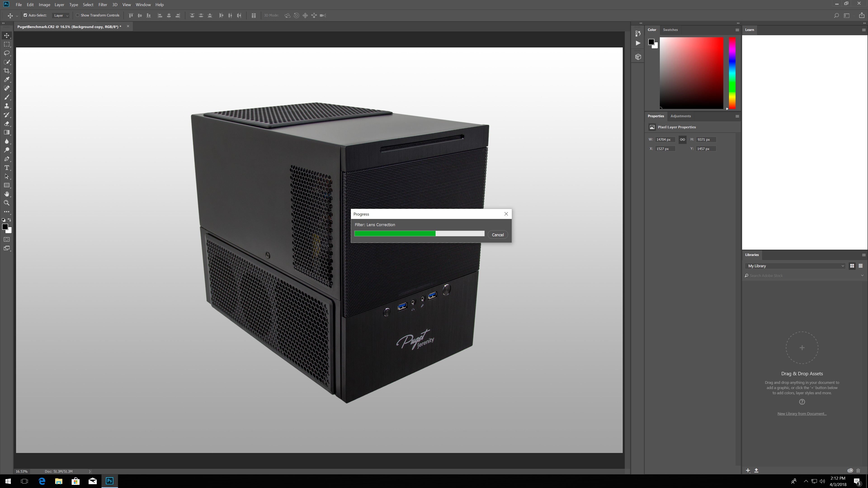
Task: Click New Library from Document link
Action: click(802, 414)
